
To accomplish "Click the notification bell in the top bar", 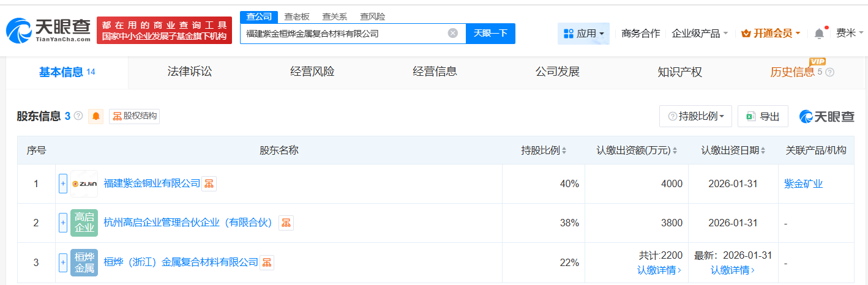I will [819, 34].
